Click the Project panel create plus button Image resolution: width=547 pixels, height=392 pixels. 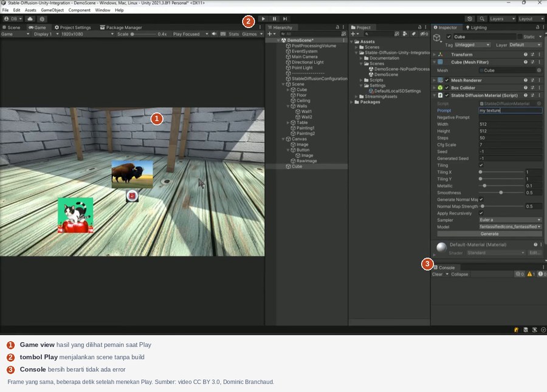click(354, 34)
